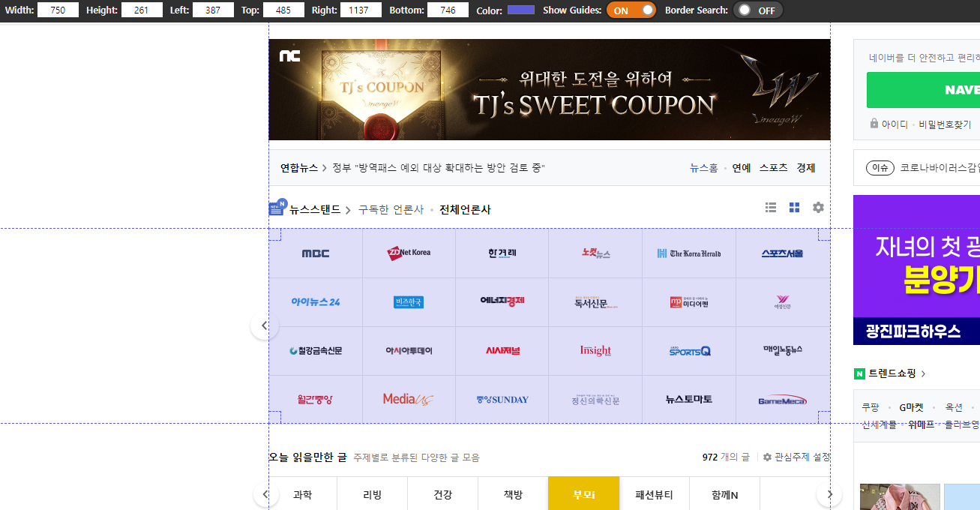Select the 패션뷰티 topic tab
This screenshot has height=510, width=980.
coord(655,494)
